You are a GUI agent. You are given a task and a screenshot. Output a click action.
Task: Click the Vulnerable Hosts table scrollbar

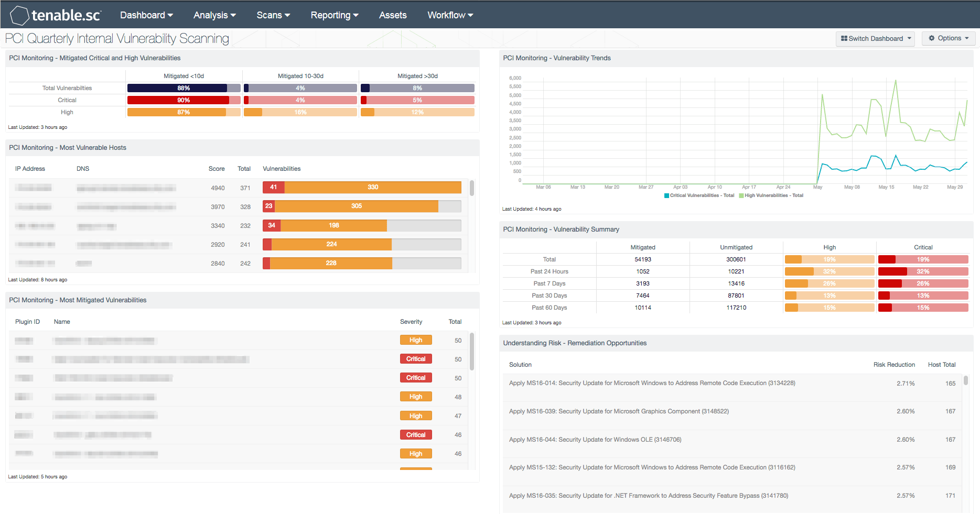tap(472, 188)
